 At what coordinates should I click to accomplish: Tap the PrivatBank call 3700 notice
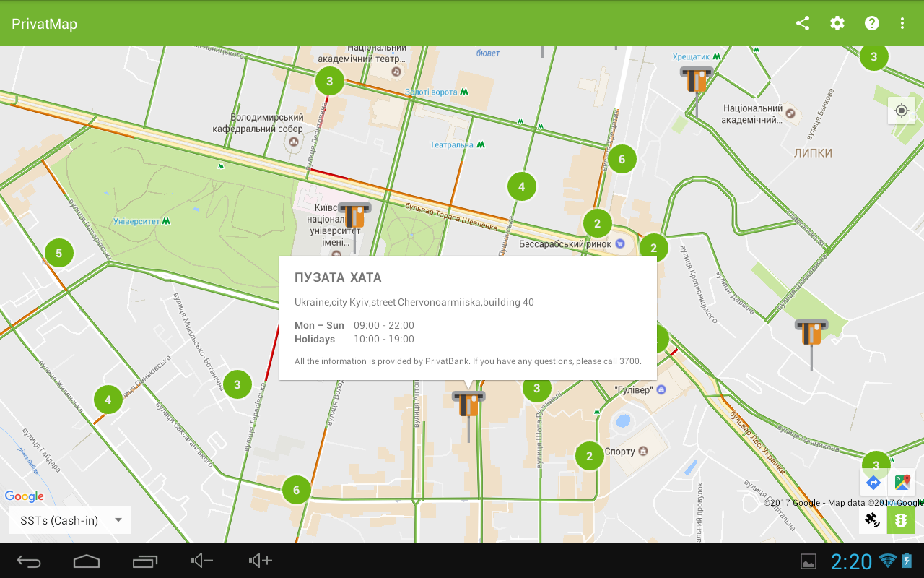pyautogui.click(x=468, y=361)
